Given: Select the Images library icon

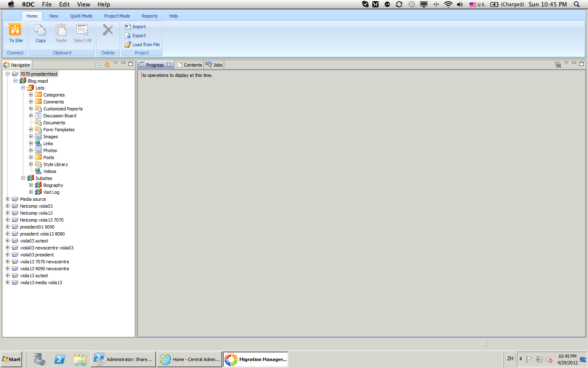Looking at the screenshot, I should [38, 136].
